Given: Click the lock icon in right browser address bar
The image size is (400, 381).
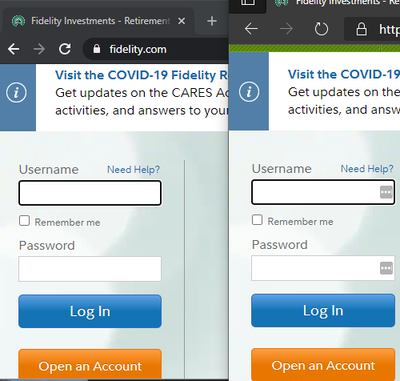Looking at the screenshot, I should (x=361, y=29).
